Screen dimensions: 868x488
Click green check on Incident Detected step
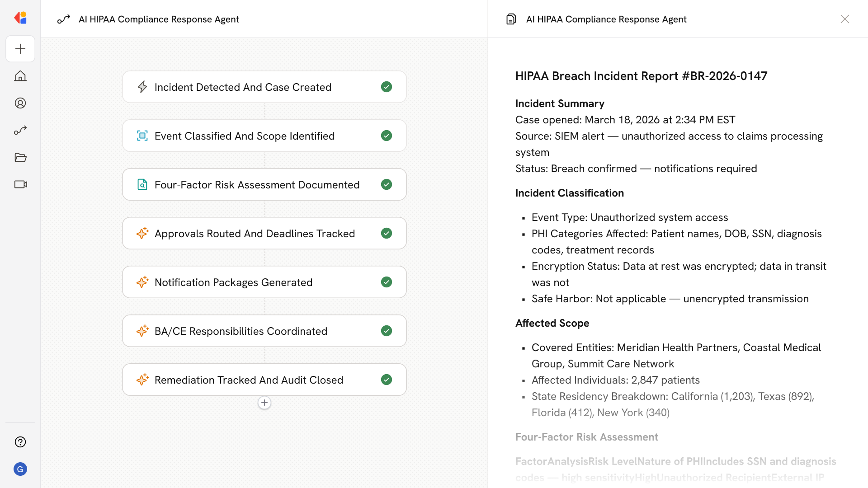pyautogui.click(x=387, y=87)
